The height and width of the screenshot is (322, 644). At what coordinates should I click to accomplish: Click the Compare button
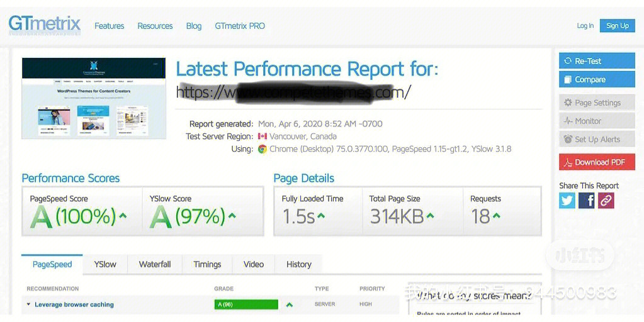pyautogui.click(x=597, y=80)
